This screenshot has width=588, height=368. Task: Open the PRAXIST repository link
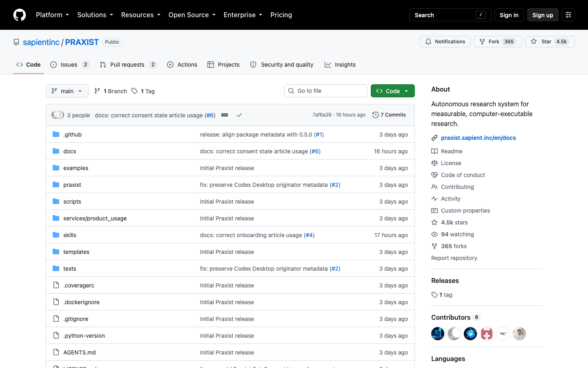tap(82, 42)
